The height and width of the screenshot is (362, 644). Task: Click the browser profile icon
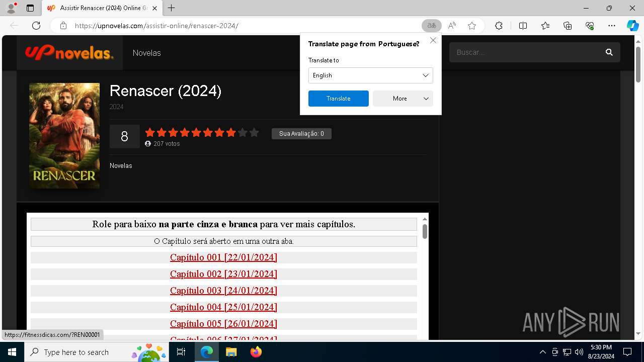[x=11, y=8]
